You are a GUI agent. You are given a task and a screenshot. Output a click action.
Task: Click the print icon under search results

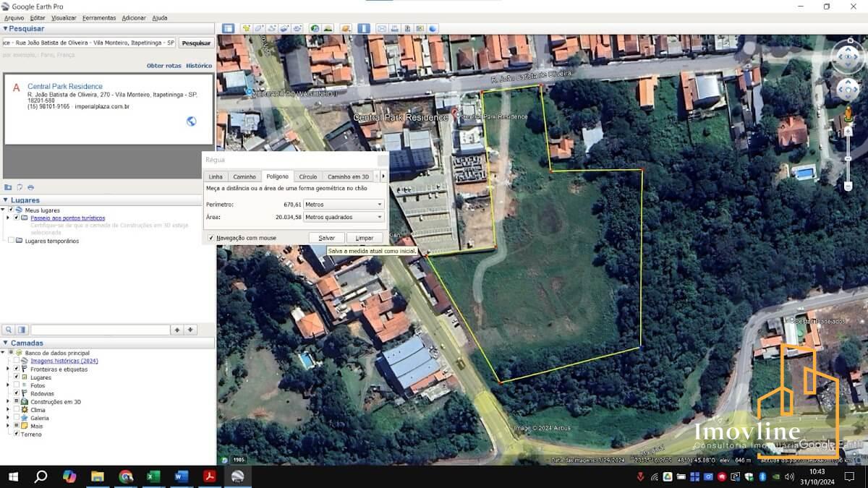[30, 187]
